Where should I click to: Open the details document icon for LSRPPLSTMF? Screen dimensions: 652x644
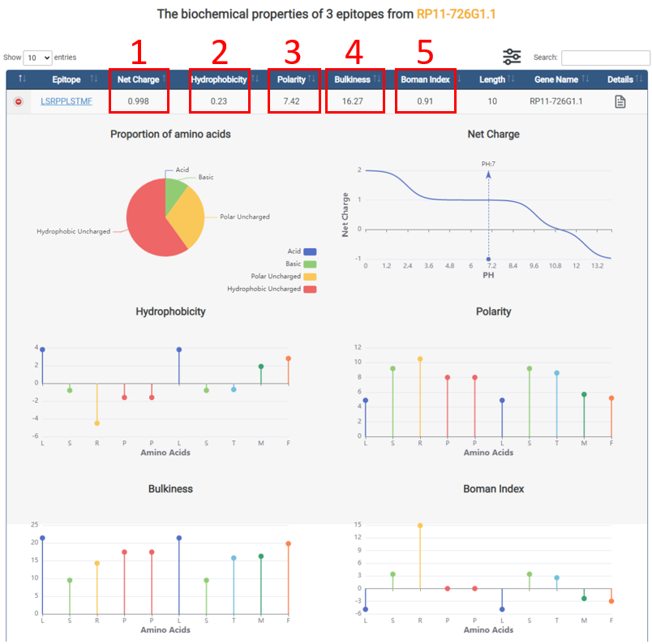click(x=620, y=101)
